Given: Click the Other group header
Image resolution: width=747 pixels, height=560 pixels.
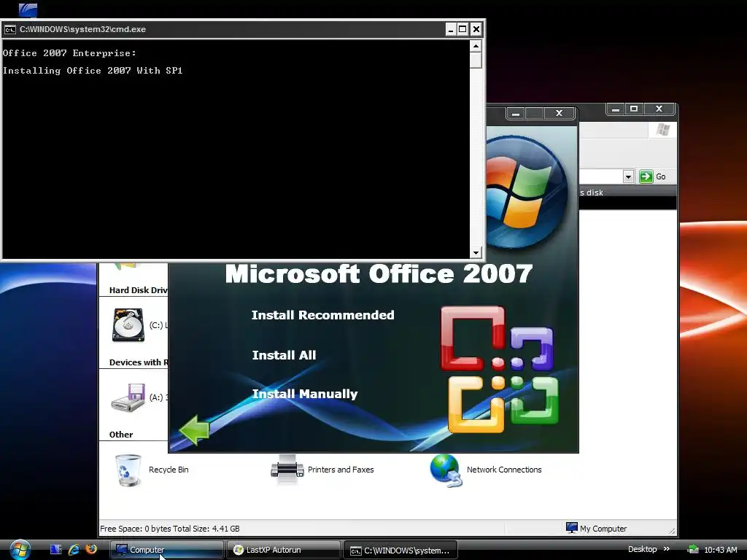Looking at the screenshot, I should coord(121,435).
